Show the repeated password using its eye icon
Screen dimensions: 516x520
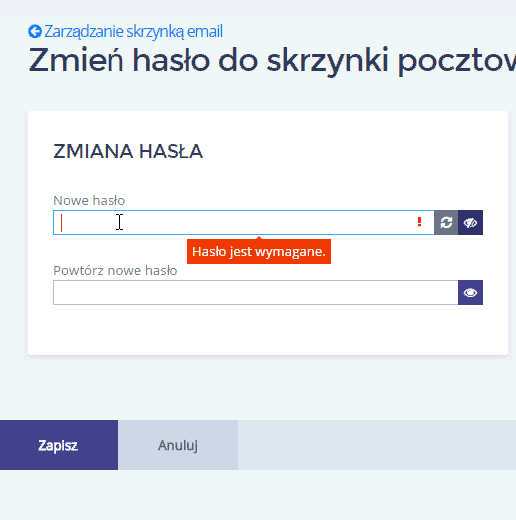pos(470,292)
